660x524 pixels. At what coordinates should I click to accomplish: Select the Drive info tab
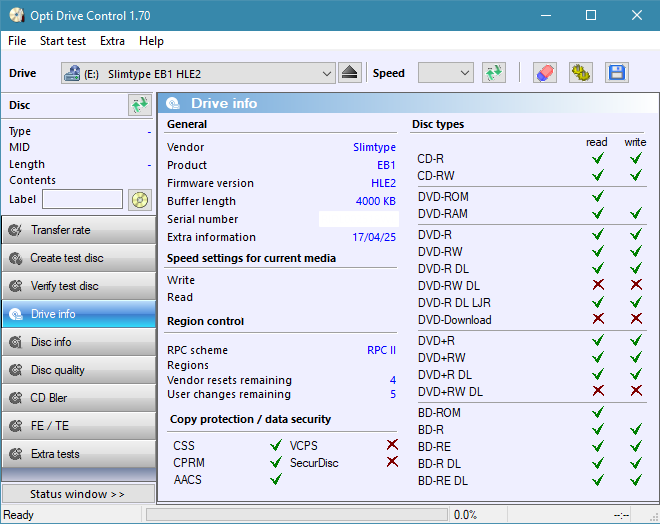(79, 314)
